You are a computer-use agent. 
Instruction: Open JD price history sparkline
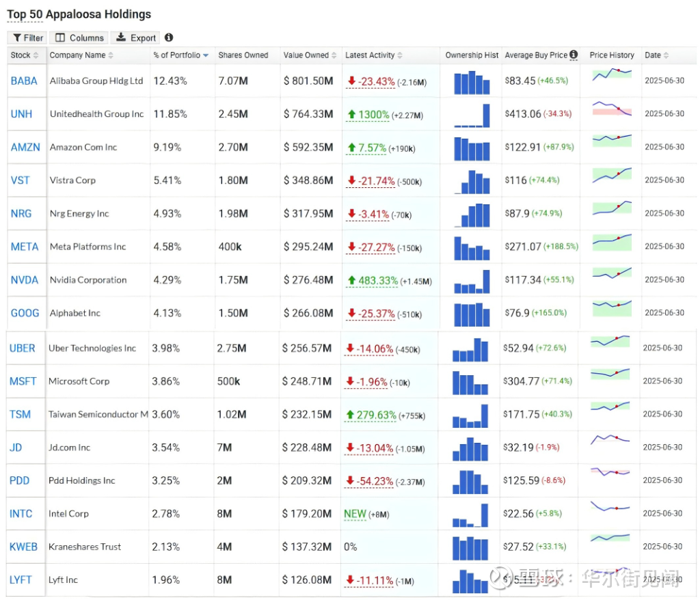coord(610,439)
